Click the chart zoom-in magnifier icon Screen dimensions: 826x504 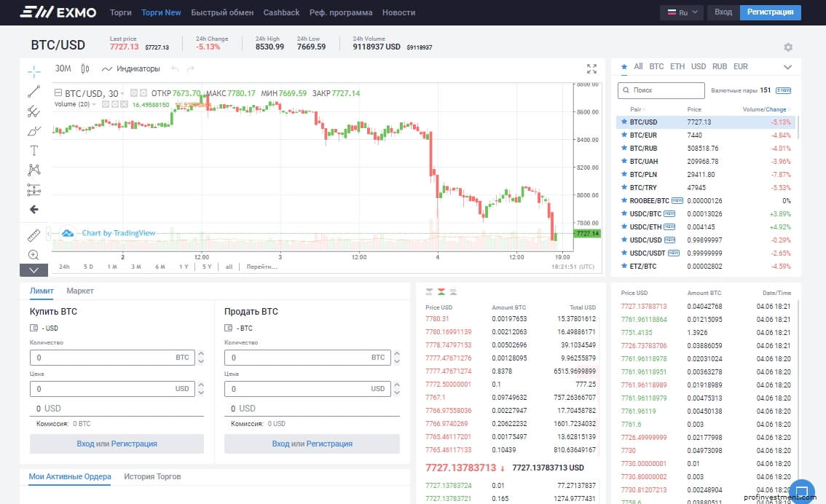[x=34, y=255]
